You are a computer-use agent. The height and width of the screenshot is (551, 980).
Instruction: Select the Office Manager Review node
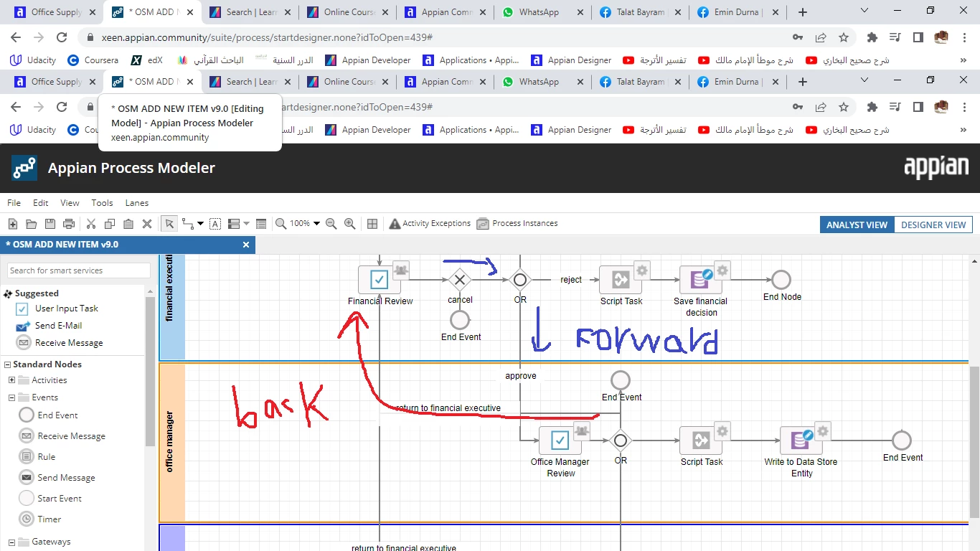560,441
